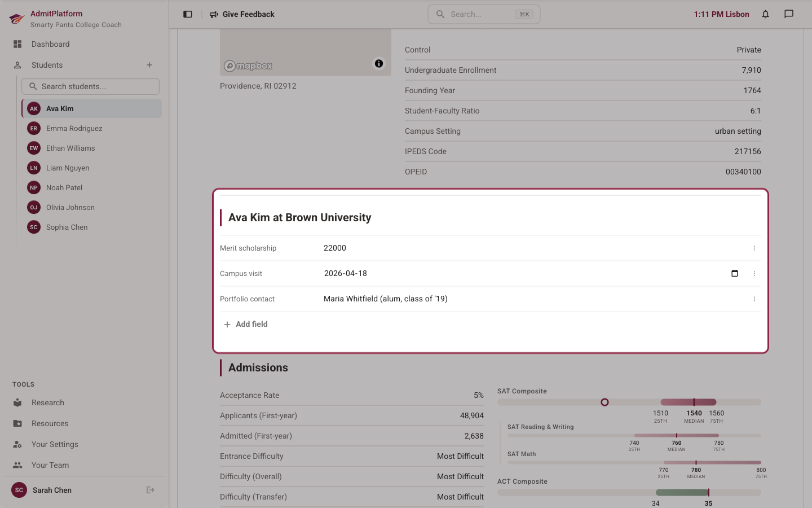The height and width of the screenshot is (508, 812).
Task: Focus the Search students field
Action: [90, 86]
